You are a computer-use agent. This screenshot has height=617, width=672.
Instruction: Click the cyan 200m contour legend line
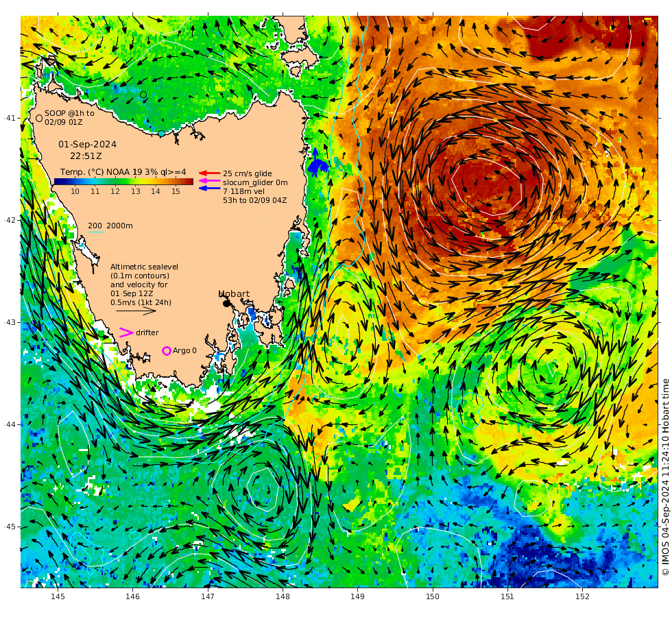click(x=97, y=232)
